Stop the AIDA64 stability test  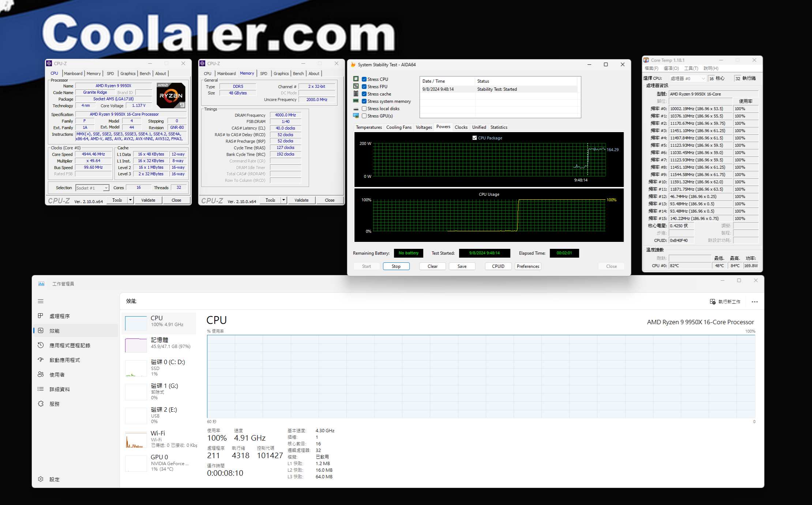point(396,266)
